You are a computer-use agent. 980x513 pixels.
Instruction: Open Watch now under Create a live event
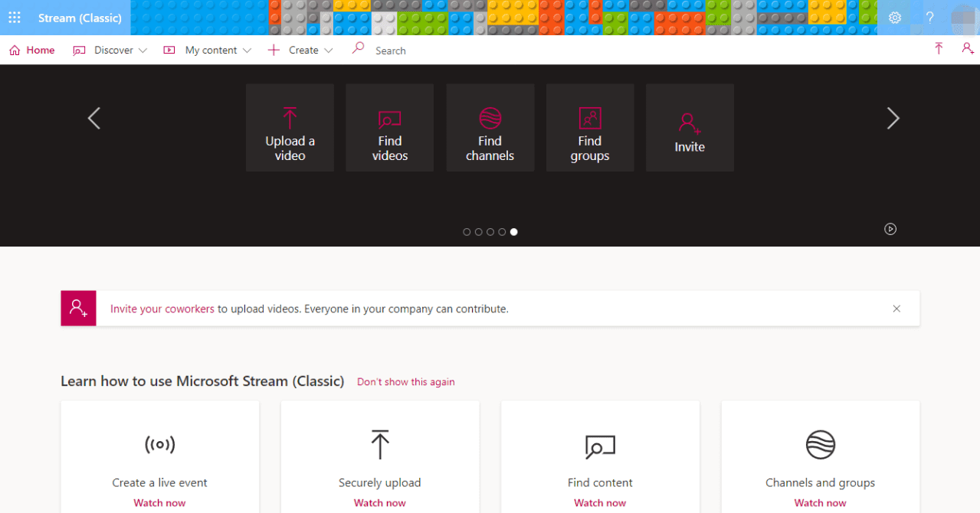159,502
